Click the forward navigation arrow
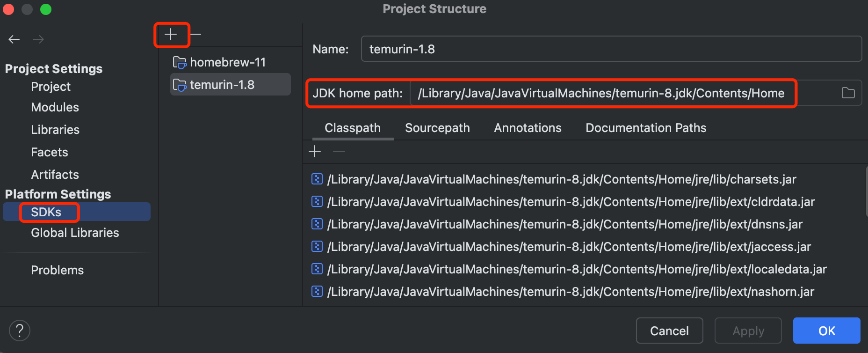Screen dimensions: 868x353 (38, 39)
